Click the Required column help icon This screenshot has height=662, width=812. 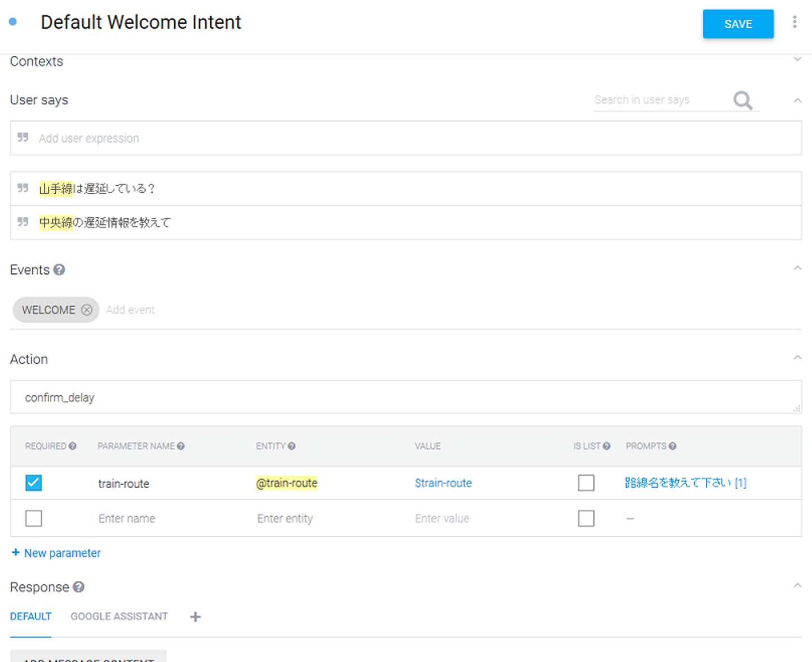click(x=73, y=446)
